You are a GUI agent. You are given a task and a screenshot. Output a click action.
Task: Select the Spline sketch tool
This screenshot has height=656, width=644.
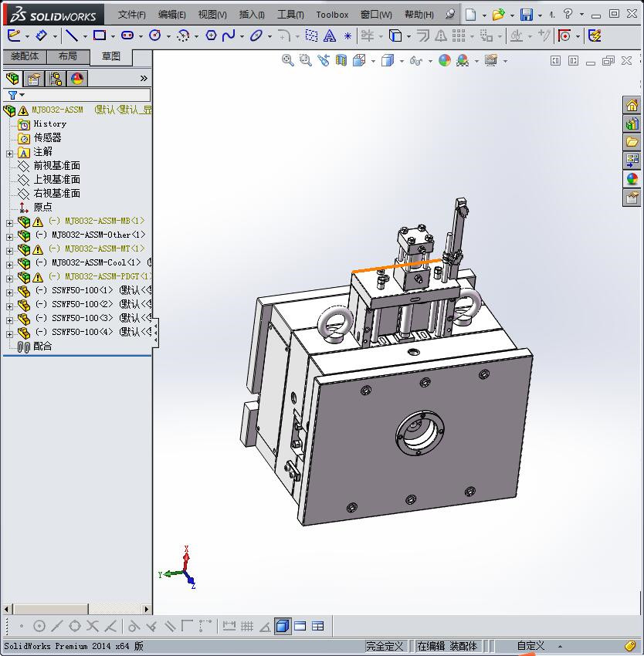click(229, 36)
